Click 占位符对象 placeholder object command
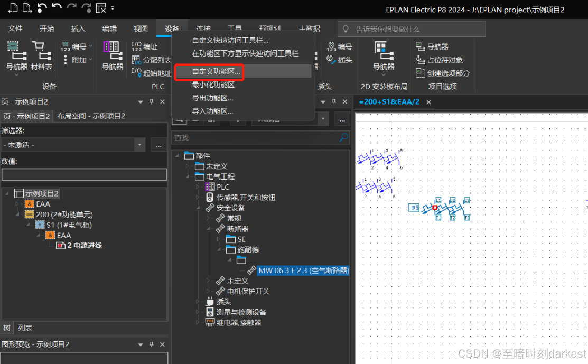588x364 pixels. (439, 60)
